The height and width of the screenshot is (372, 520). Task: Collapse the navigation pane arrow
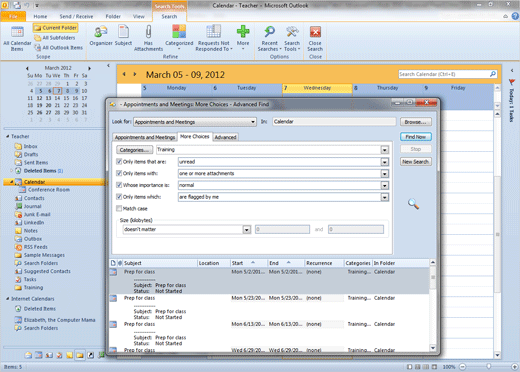click(x=108, y=66)
